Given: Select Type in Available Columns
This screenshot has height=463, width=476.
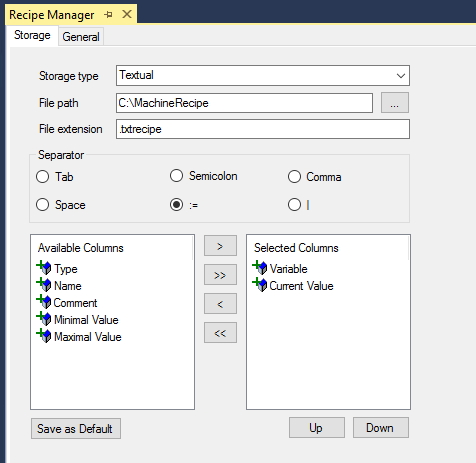Looking at the screenshot, I should (66, 269).
